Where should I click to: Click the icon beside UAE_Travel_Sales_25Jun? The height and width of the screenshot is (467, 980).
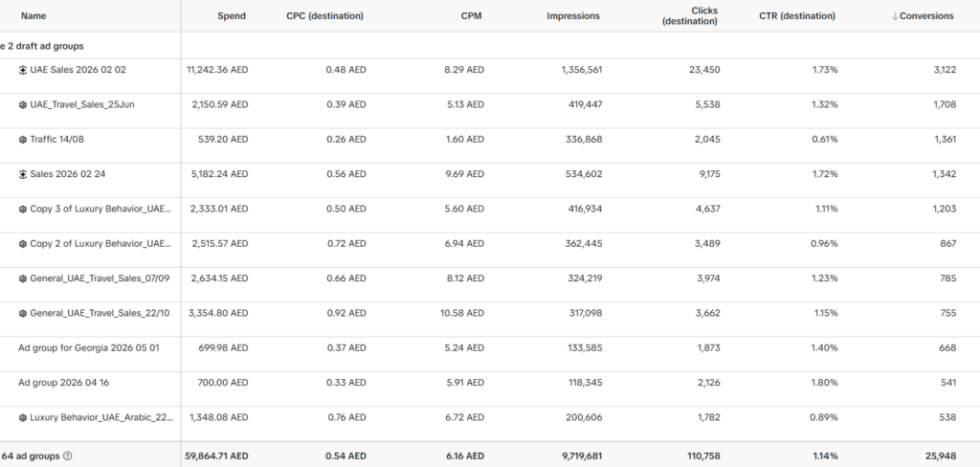coord(23,105)
